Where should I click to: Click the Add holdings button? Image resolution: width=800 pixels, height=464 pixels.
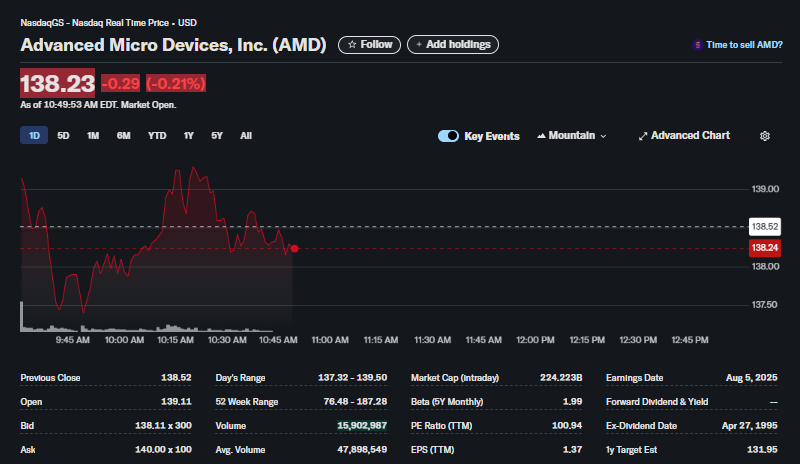point(453,44)
